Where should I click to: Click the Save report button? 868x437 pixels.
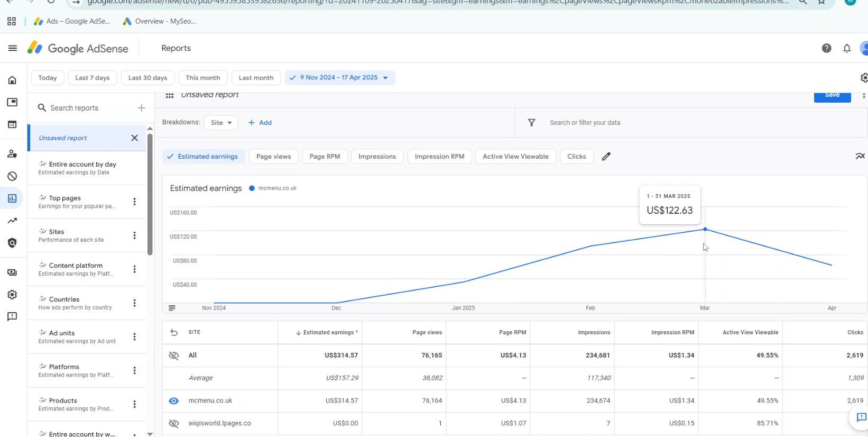832,96
